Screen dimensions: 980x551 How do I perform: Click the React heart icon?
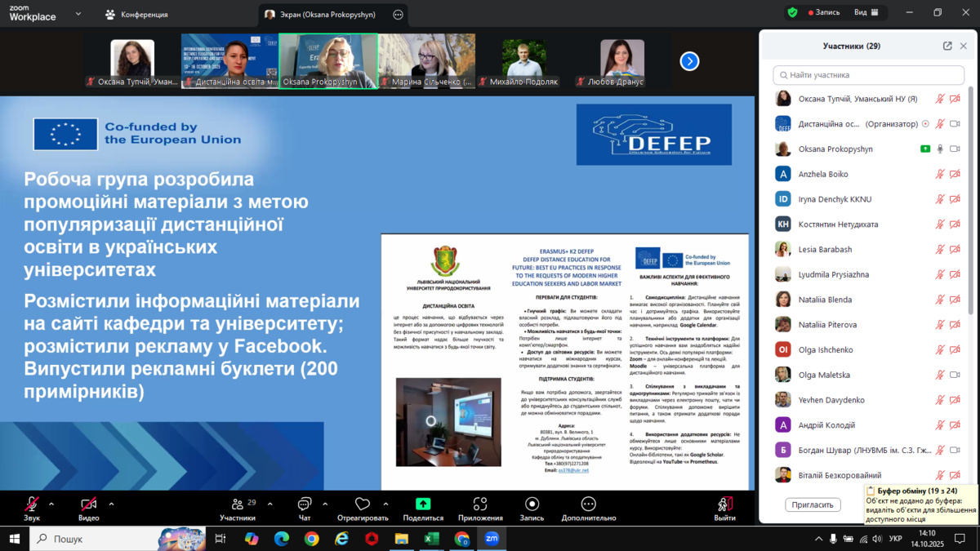coord(363,504)
